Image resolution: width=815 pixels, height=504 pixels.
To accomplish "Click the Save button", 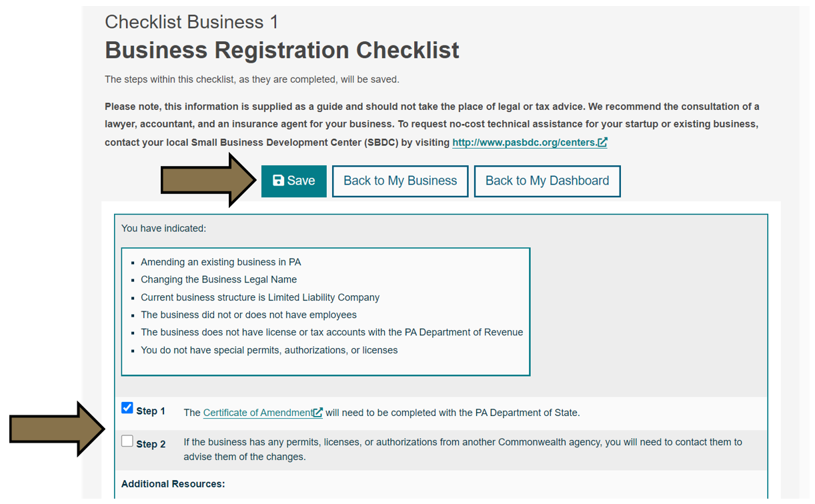I will (293, 180).
